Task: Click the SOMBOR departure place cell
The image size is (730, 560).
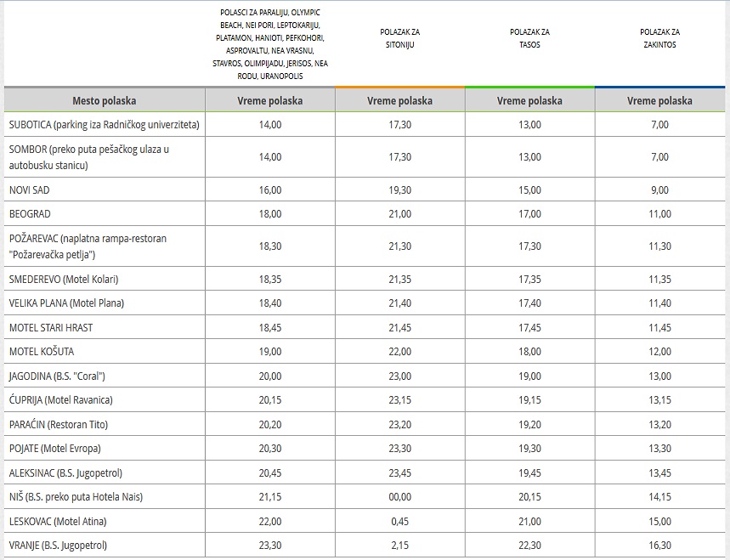Action: point(105,157)
